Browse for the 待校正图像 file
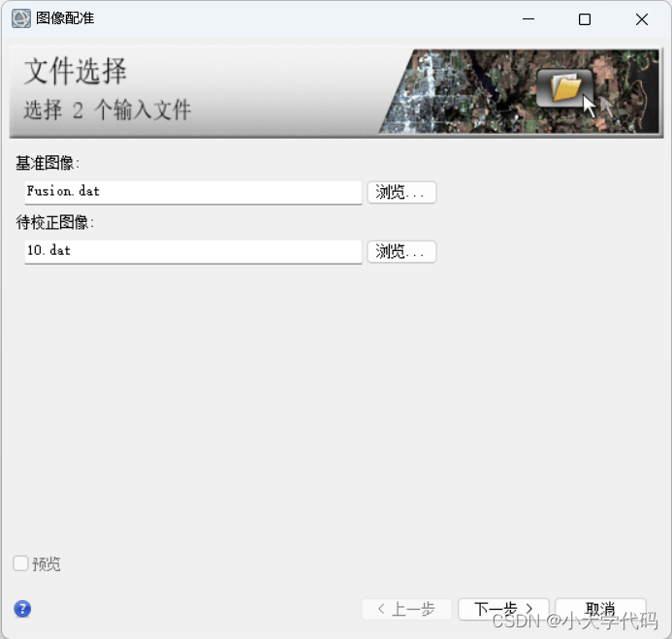The width and height of the screenshot is (672, 639). [401, 251]
